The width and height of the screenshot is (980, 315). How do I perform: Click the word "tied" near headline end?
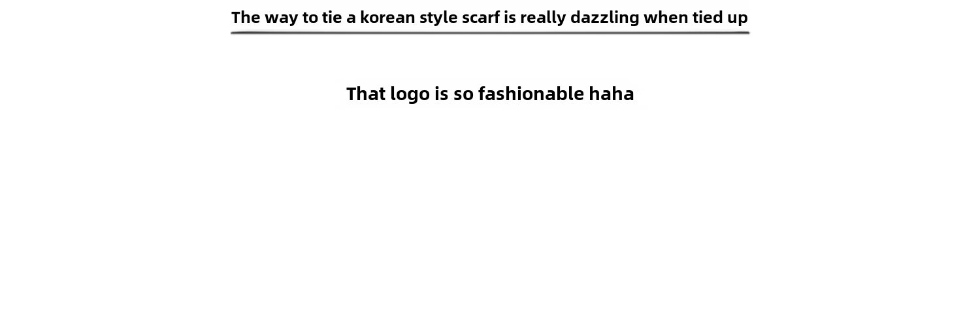click(708, 17)
